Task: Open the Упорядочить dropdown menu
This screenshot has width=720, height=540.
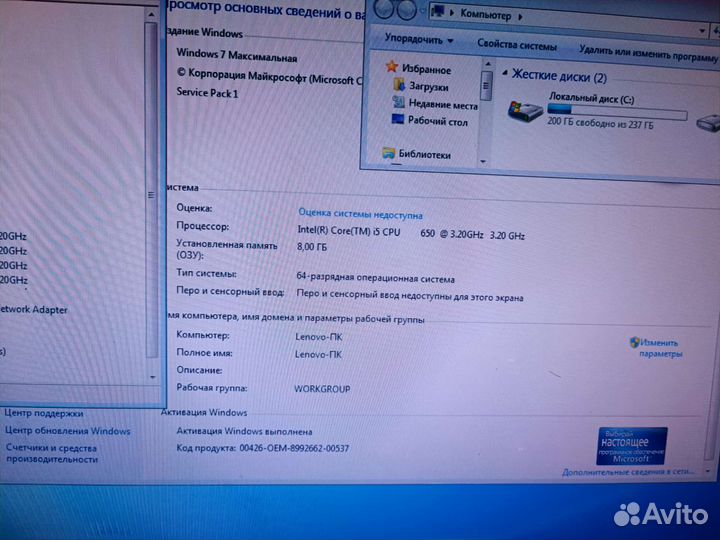Action: [x=418, y=39]
